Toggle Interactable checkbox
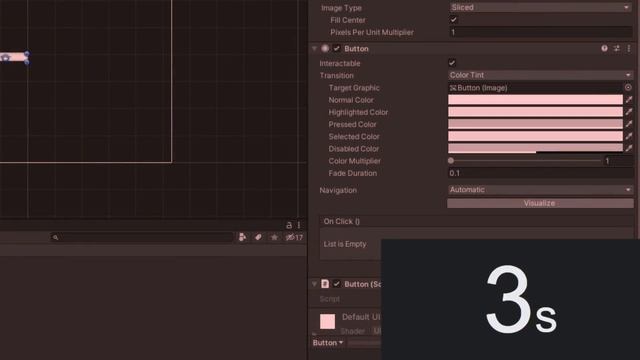 (452, 63)
